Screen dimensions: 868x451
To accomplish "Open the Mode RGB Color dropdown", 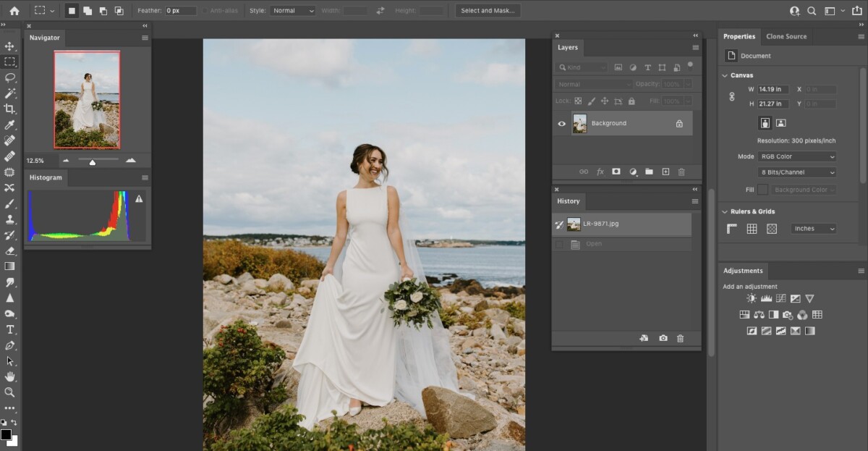I will (796, 156).
